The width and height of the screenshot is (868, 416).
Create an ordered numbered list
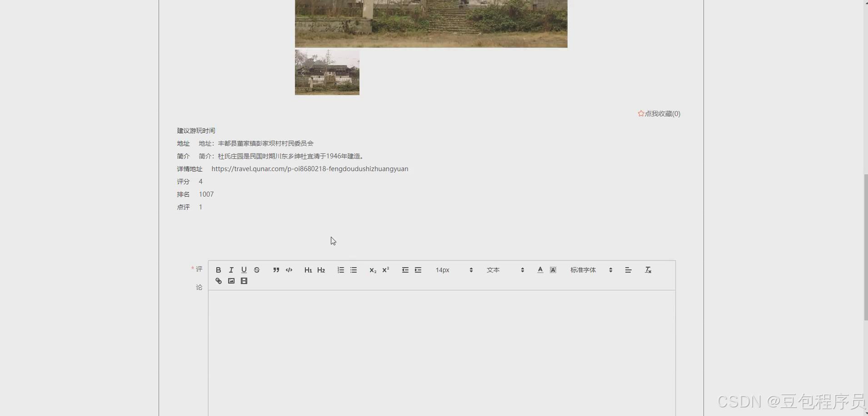pyautogui.click(x=340, y=270)
